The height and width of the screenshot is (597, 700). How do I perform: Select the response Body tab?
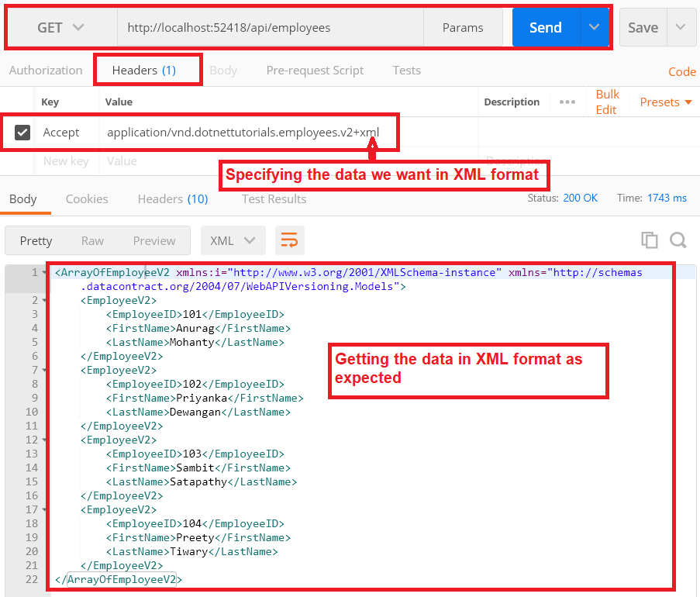23,199
